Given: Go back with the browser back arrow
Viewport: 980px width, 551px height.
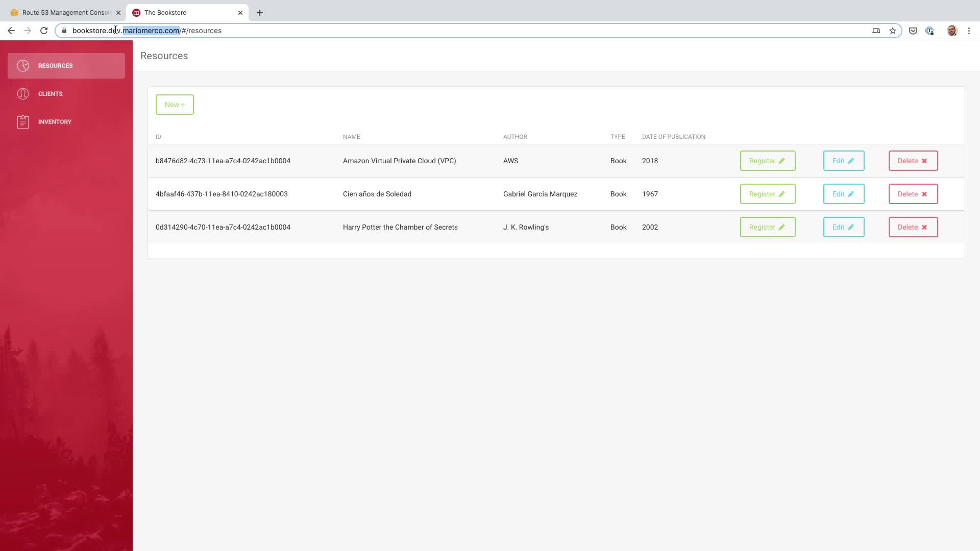Looking at the screenshot, I should (x=11, y=31).
